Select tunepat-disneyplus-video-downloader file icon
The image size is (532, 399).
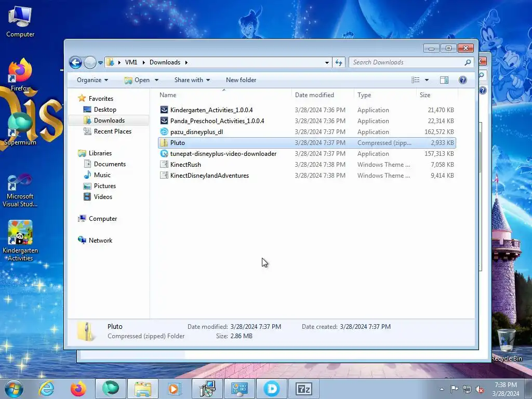pos(164,153)
